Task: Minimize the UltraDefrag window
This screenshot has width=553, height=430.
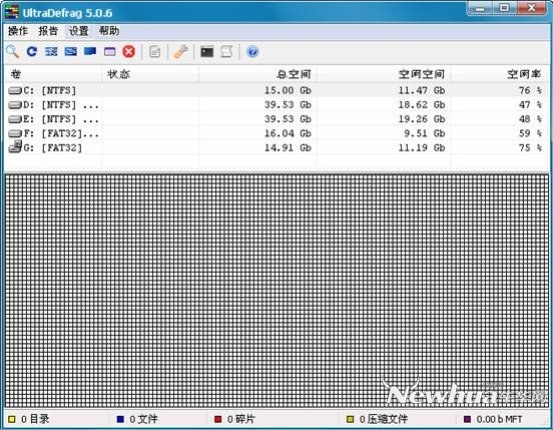Action: [480, 8]
